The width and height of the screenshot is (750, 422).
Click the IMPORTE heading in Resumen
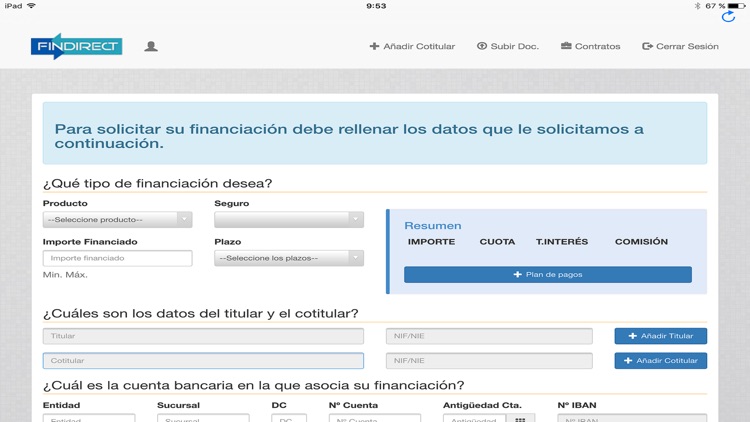431,242
